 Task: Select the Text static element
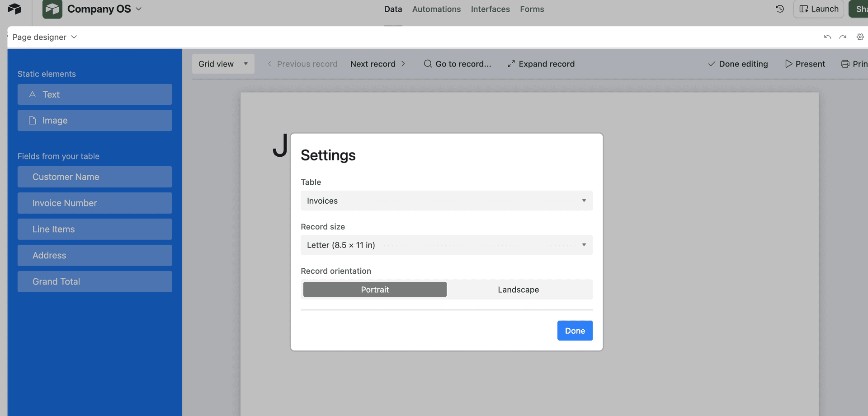point(94,94)
